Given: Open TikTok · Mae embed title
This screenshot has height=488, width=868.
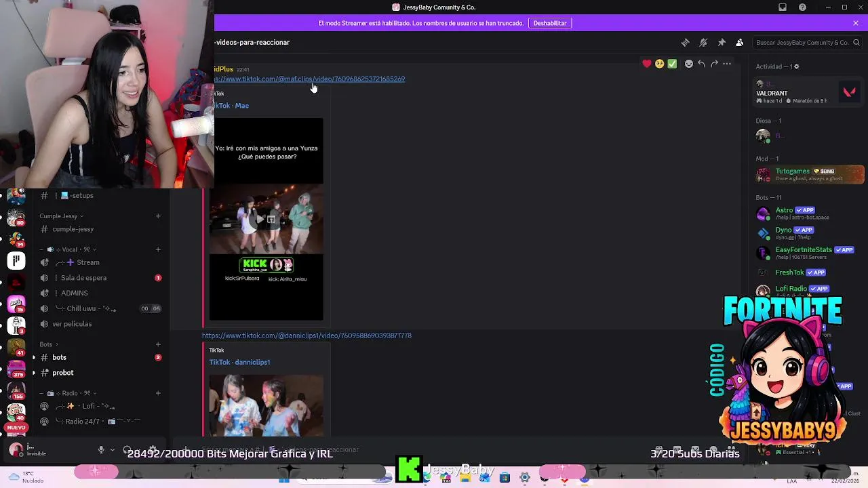Looking at the screenshot, I should (x=232, y=106).
